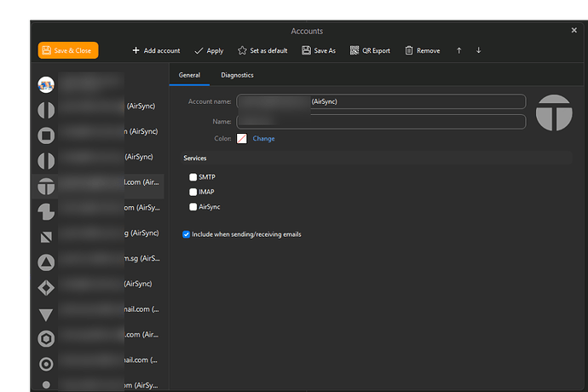Click the account color swatch
The image size is (588, 392).
click(x=242, y=138)
